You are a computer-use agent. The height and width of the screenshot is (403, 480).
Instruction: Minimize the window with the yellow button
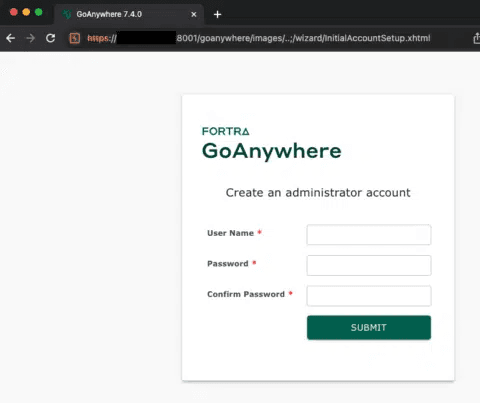pyautogui.click(x=26, y=12)
